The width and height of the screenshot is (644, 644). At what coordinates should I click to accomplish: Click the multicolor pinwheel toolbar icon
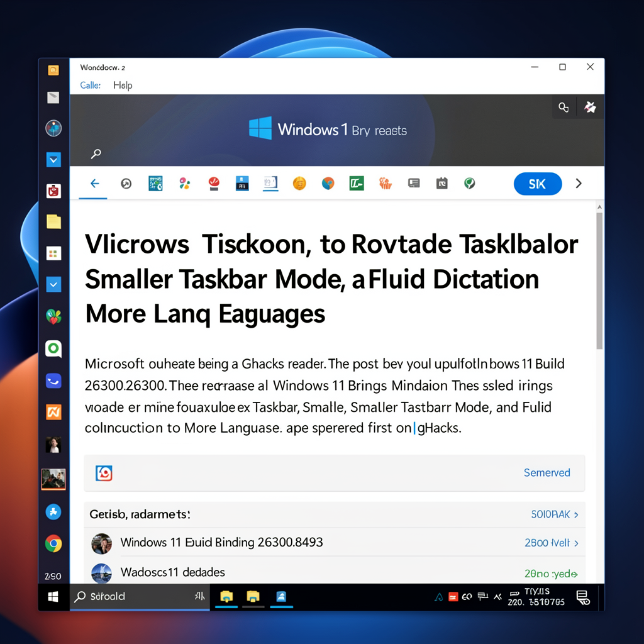pos(185,183)
